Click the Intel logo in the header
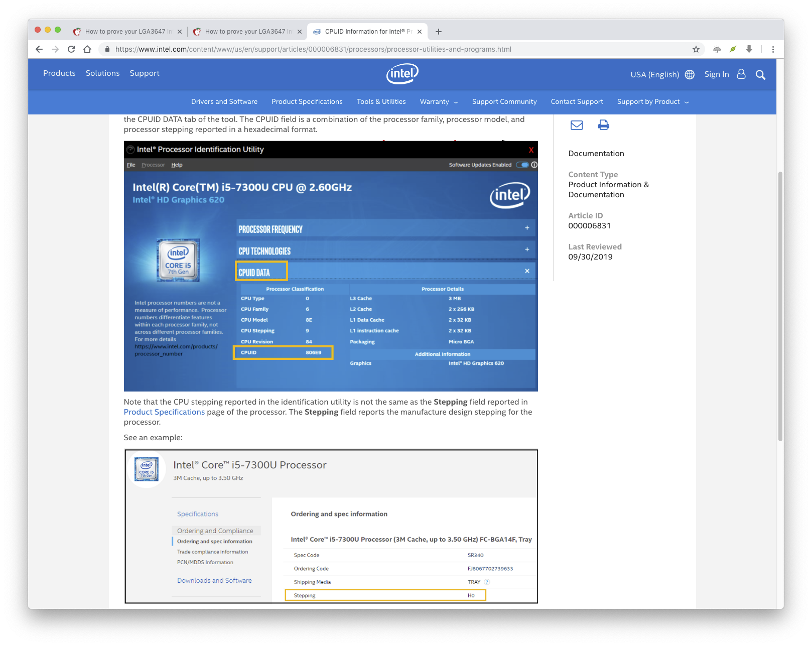The width and height of the screenshot is (812, 646). [x=402, y=74]
